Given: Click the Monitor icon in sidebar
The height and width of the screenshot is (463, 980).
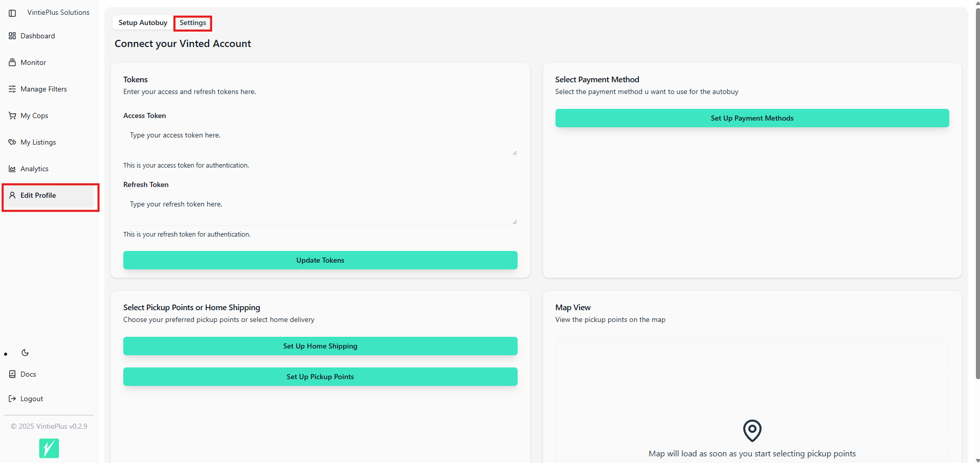Looking at the screenshot, I should pyautogui.click(x=12, y=62).
